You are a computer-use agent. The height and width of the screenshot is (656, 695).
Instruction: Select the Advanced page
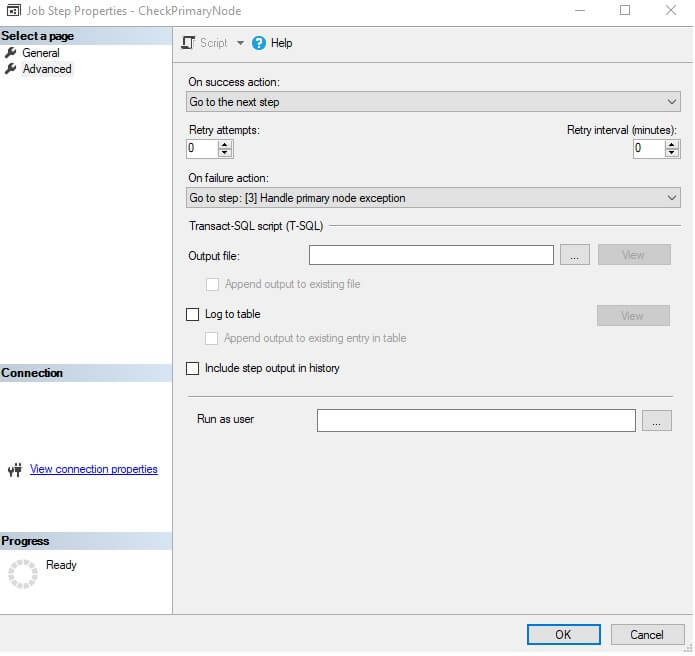(47, 69)
